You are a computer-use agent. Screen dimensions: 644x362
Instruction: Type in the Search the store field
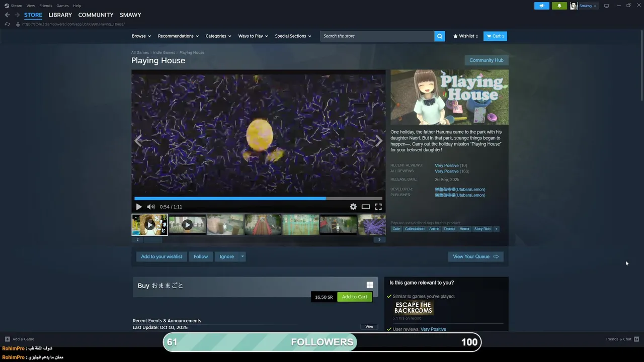pyautogui.click(x=377, y=36)
